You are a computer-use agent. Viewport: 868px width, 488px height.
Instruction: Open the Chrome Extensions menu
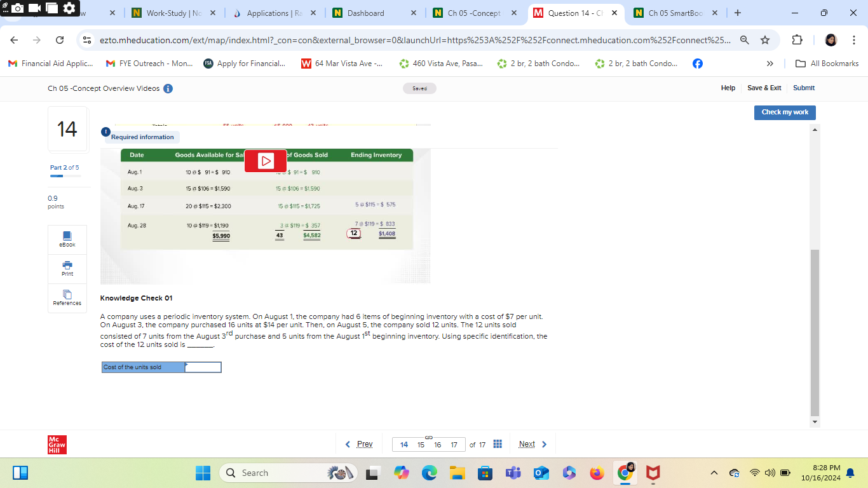tap(797, 40)
